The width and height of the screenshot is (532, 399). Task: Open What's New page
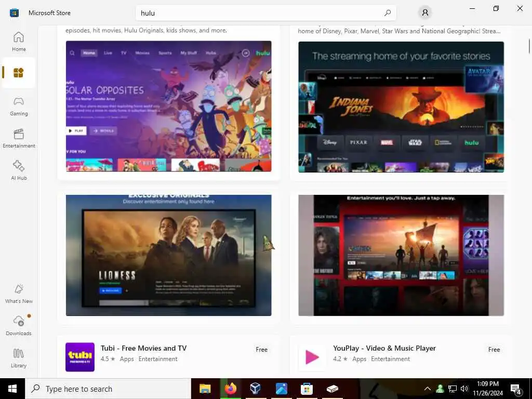[19, 294]
